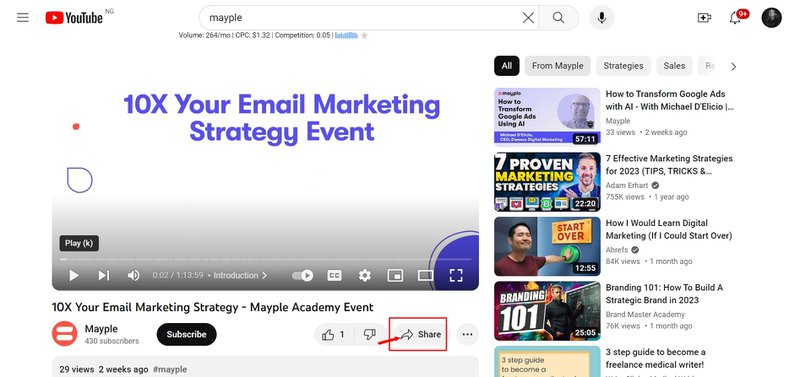Open more actions three-dot menu
The width and height of the screenshot is (800, 377).
tap(467, 335)
